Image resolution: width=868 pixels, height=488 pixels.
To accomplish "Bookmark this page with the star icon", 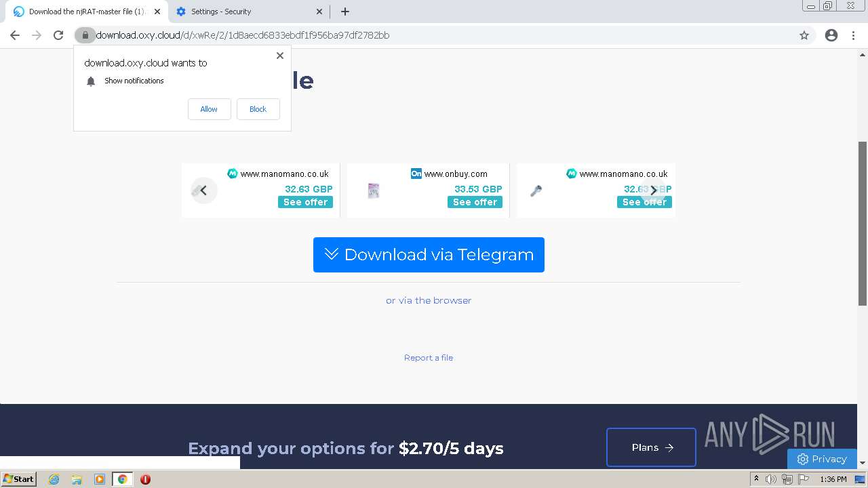I will 804,35.
